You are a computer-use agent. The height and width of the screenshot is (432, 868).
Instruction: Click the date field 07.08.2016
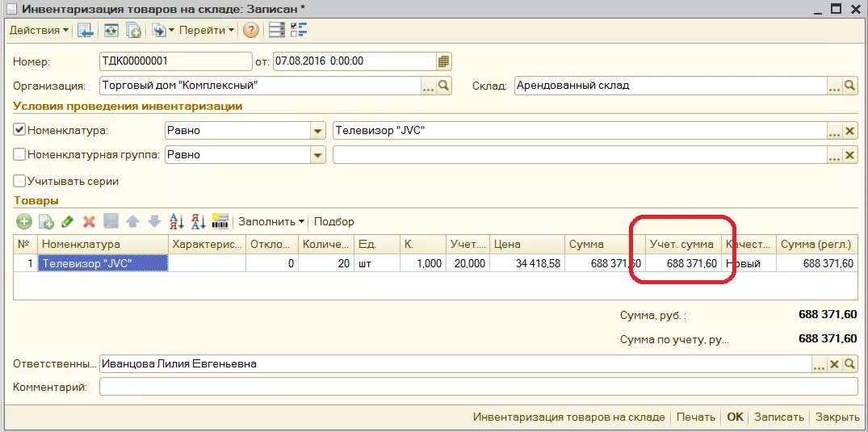(x=355, y=61)
